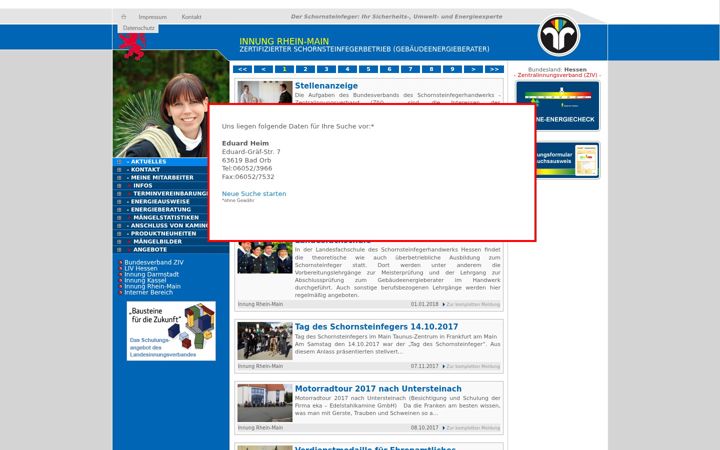Select page 5 in pagination
Screen dimensions: 720x450
click(368, 69)
